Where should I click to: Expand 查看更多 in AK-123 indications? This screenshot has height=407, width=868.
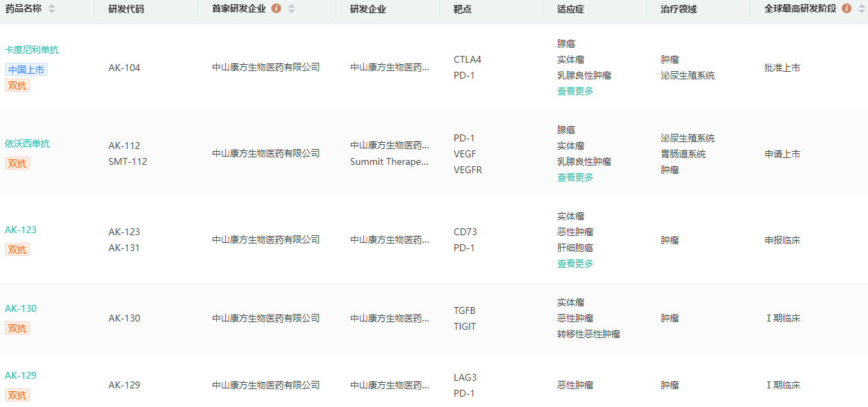tap(575, 264)
